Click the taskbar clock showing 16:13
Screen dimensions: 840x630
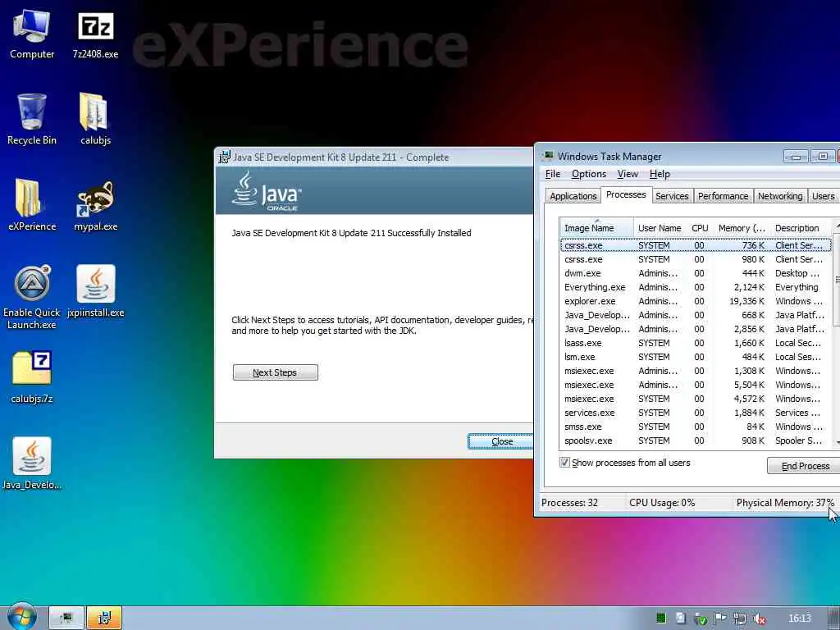pyautogui.click(x=799, y=619)
